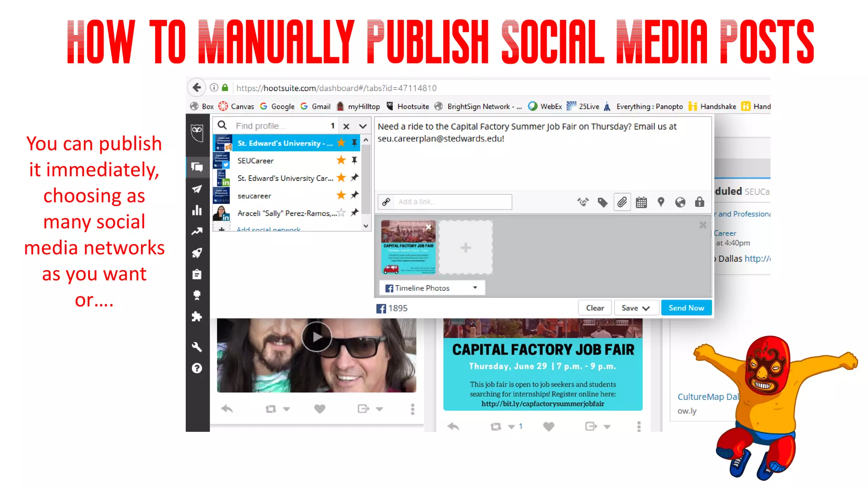868x488 pixels.
Task: Click the Add social network link
Action: [268, 229]
